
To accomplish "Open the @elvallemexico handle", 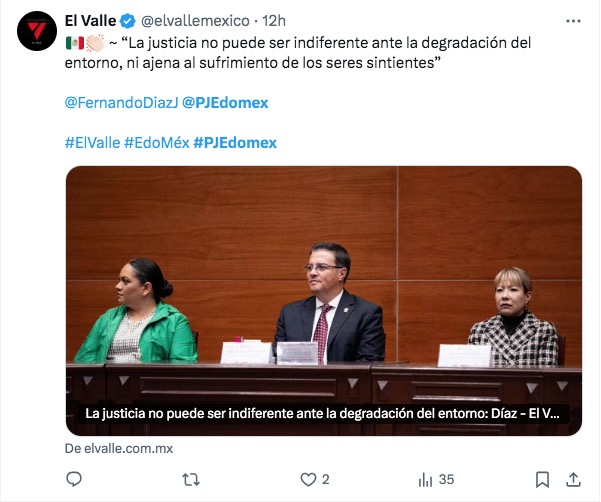I will 195,21.
